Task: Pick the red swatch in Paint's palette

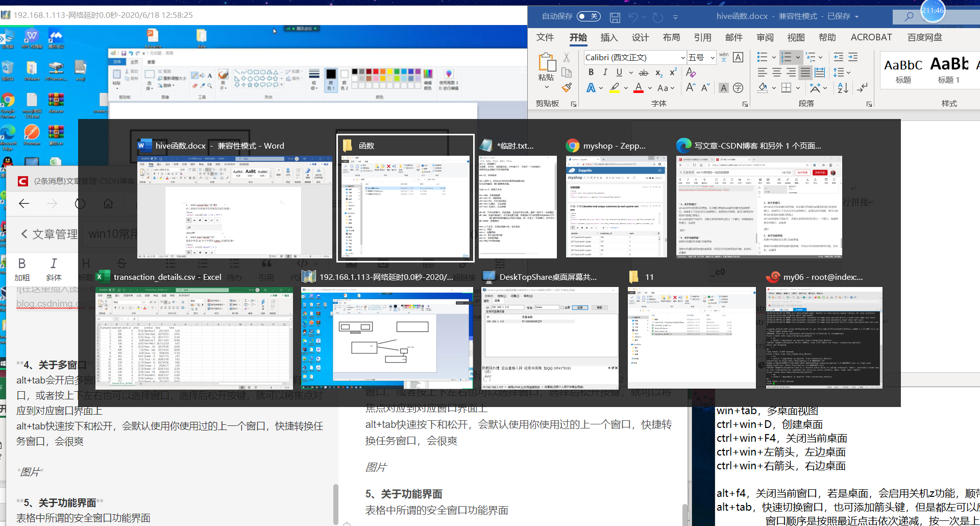Action: tap(376, 71)
